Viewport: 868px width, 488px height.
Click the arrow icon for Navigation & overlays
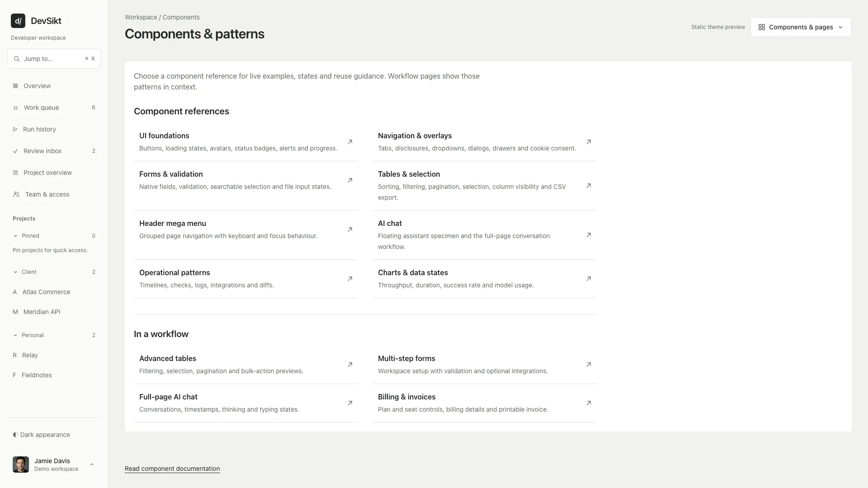(x=589, y=142)
